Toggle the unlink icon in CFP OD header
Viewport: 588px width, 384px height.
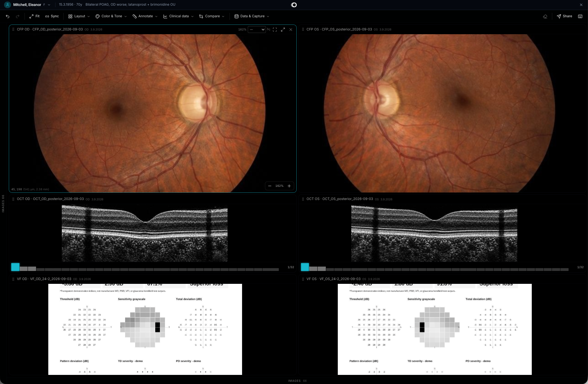click(x=268, y=30)
